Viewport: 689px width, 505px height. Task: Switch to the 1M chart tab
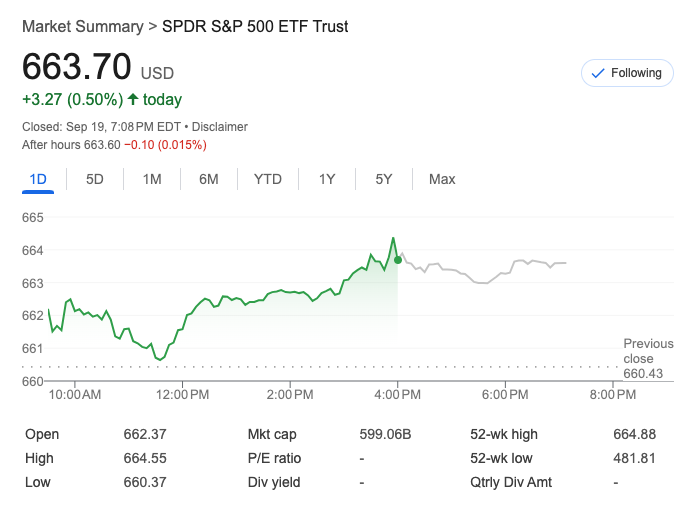(152, 180)
